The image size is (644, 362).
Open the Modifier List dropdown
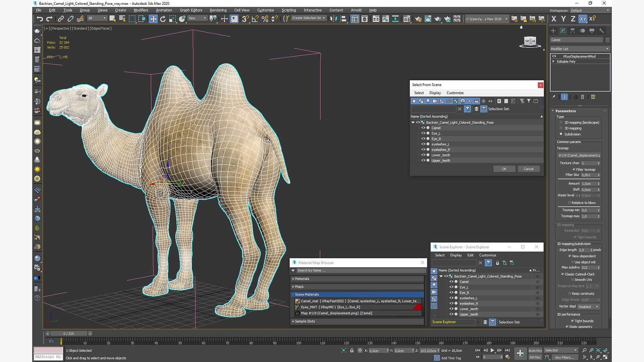click(x=580, y=49)
